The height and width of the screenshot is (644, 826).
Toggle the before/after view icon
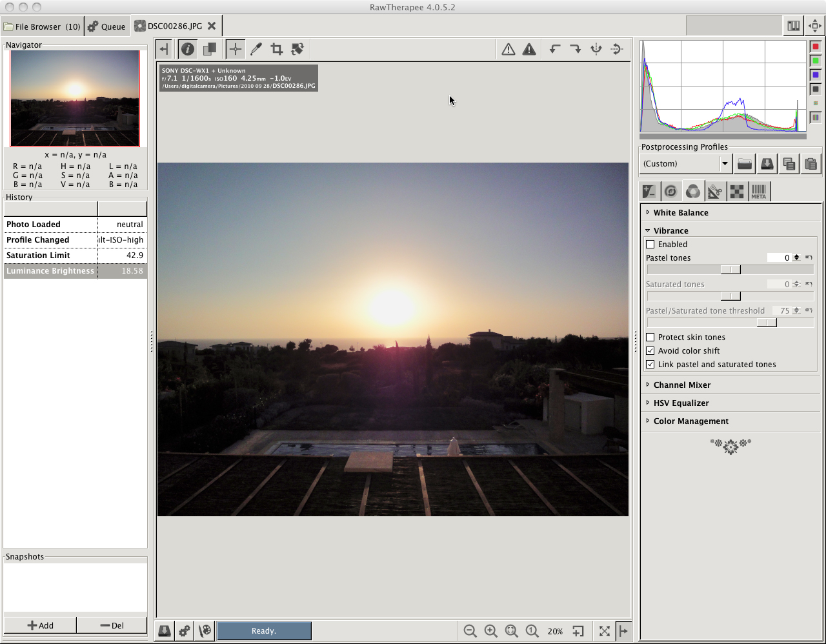[x=210, y=49]
